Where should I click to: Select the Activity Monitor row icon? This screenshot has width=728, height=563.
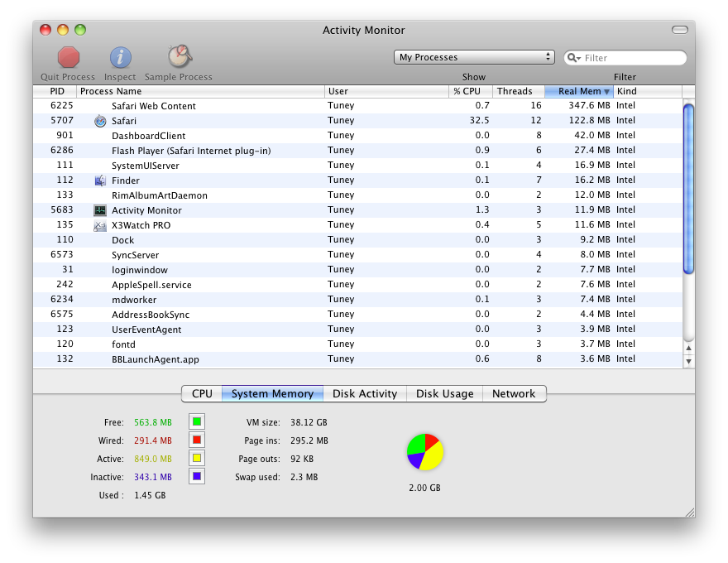point(100,210)
